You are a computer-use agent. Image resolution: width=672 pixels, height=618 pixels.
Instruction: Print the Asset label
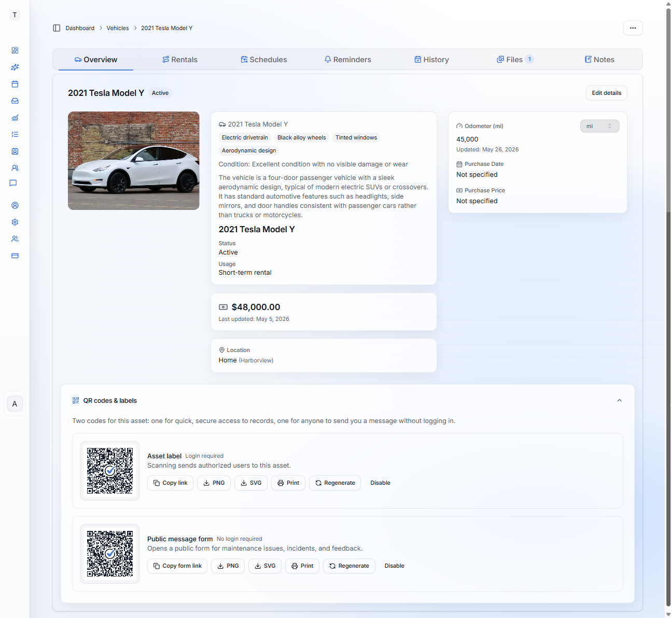(288, 483)
